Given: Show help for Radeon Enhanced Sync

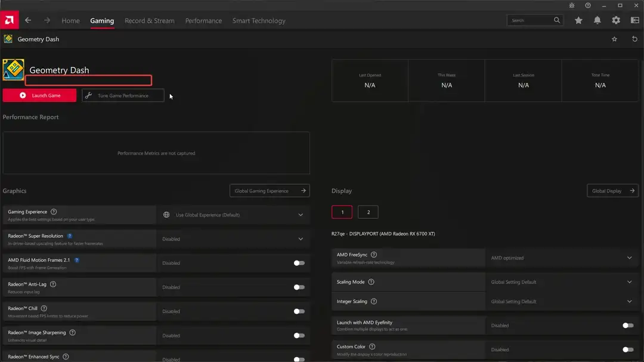Looking at the screenshot, I should coord(66,357).
